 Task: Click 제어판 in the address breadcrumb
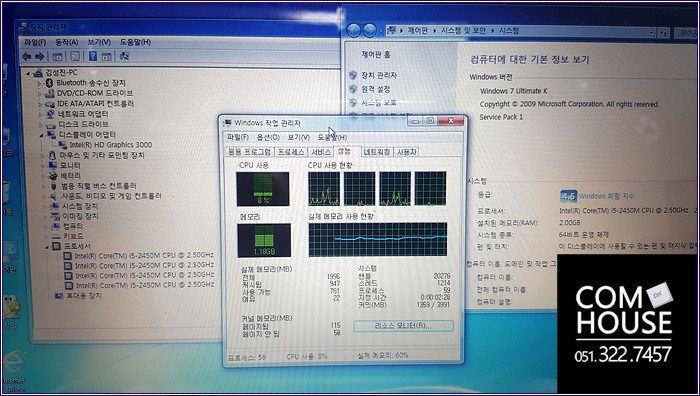click(x=417, y=30)
